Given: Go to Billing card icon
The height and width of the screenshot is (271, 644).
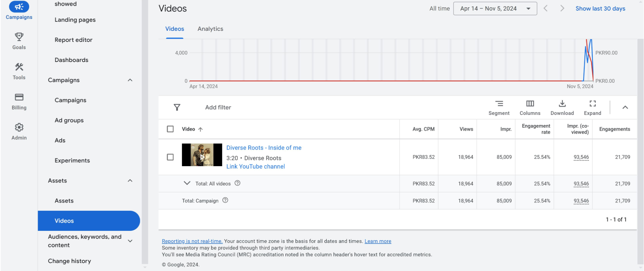Looking at the screenshot, I should pyautogui.click(x=19, y=97).
